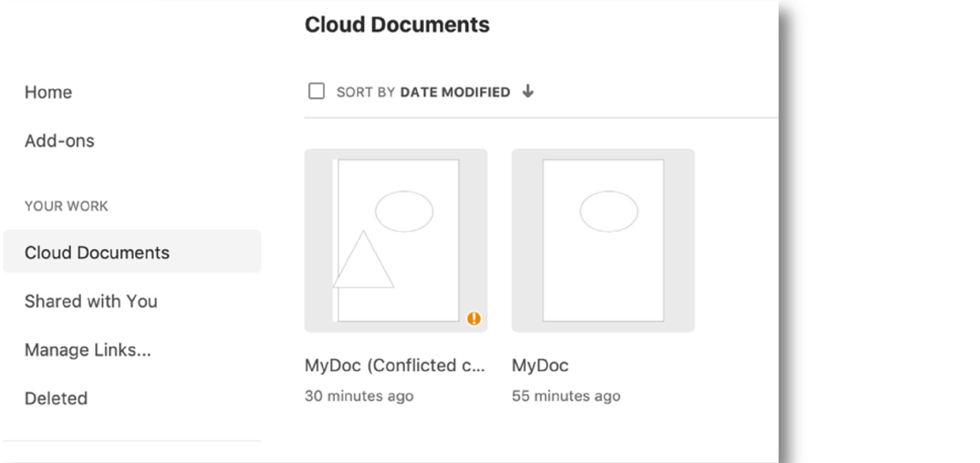The image size is (980, 463).
Task: Open the Date Modified sort dropdown
Action: coord(454,92)
